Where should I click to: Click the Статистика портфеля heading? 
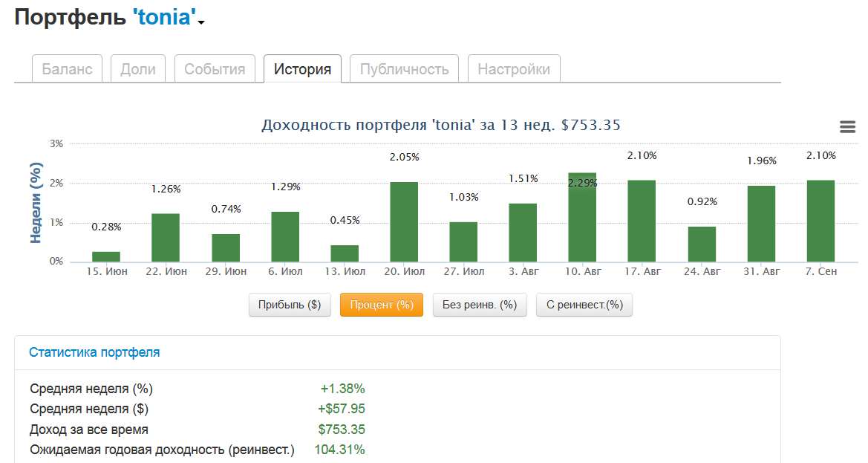click(x=94, y=352)
